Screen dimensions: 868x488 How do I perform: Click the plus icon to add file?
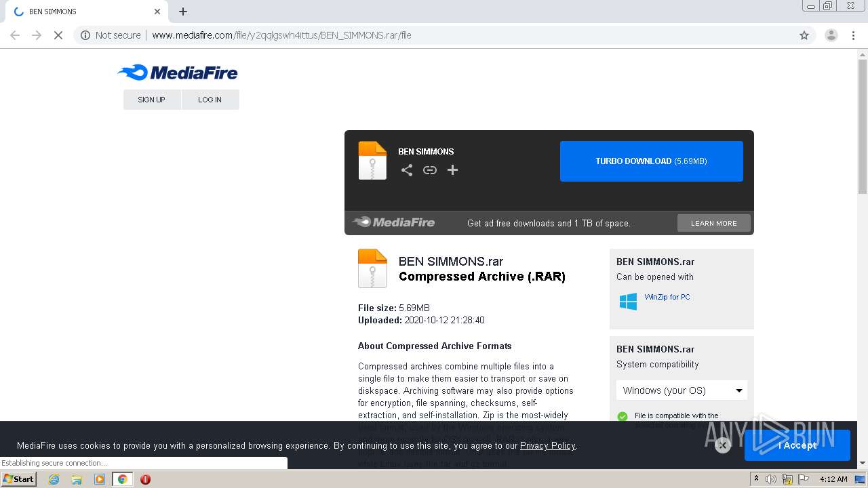tap(452, 170)
